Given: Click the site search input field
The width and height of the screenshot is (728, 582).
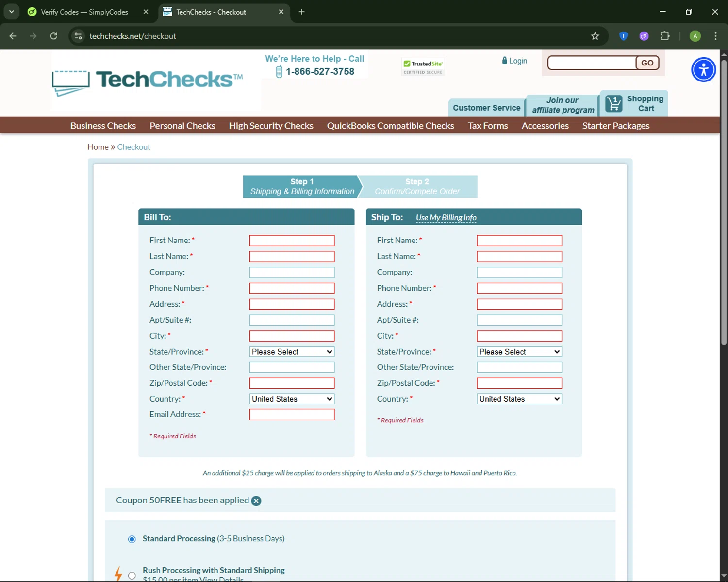Looking at the screenshot, I should [x=592, y=63].
